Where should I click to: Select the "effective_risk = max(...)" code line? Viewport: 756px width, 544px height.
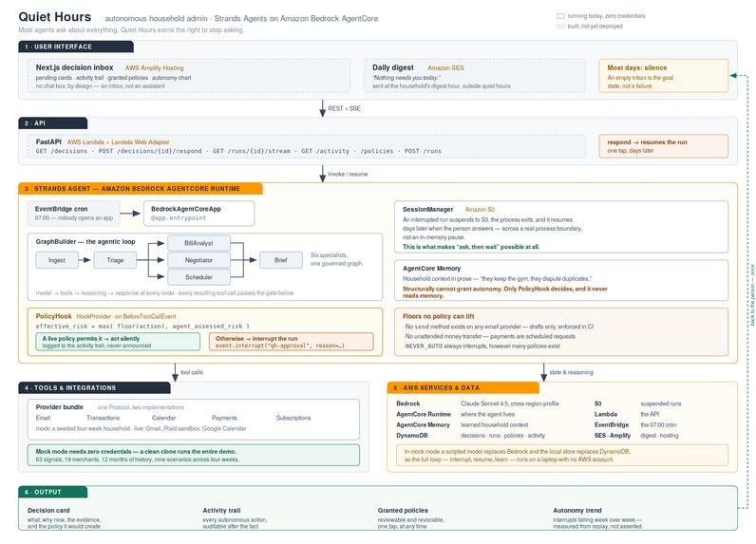tap(142, 327)
